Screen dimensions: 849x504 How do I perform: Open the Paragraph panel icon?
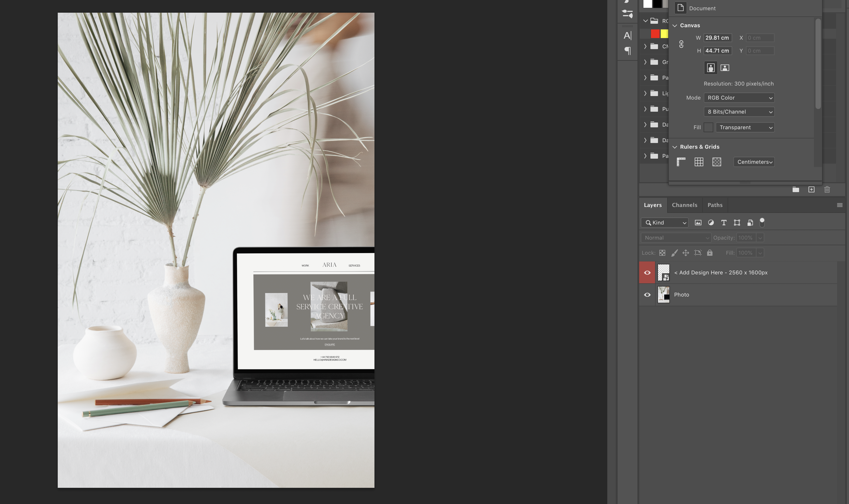[x=628, y=51]
